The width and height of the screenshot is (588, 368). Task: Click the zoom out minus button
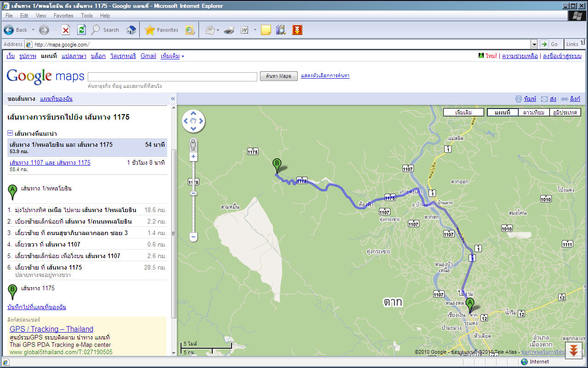coord(193,237)
